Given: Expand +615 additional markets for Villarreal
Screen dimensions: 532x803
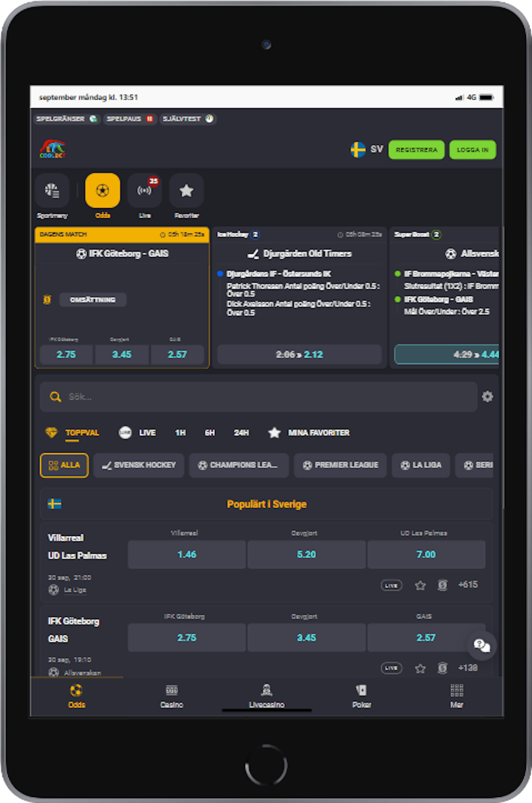Looking at the screenshot, I should coord(468,585).
